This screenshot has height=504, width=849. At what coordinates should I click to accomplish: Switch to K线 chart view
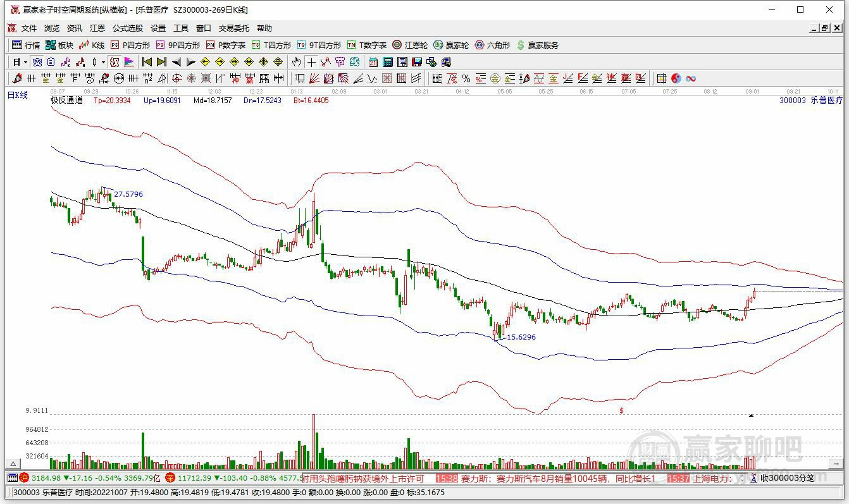click(92, 45)
